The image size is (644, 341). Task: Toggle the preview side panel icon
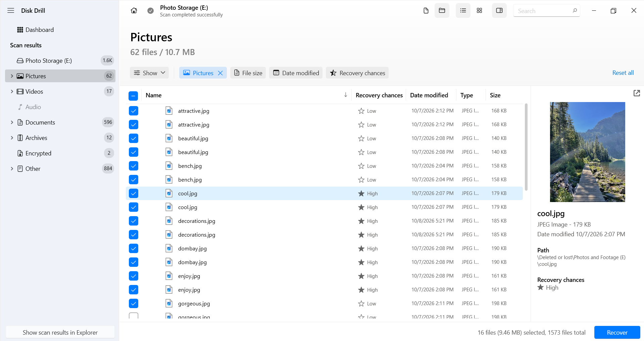pyautogui.click(x=499, y=10)
